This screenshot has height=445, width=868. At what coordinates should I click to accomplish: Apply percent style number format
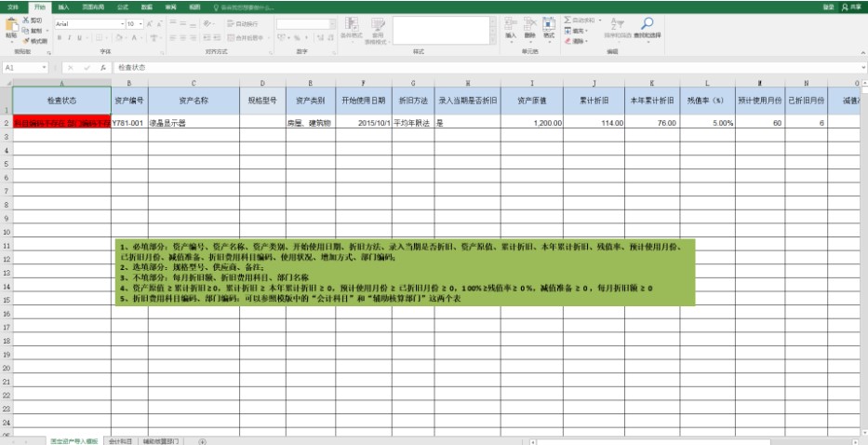pos(297,37)
